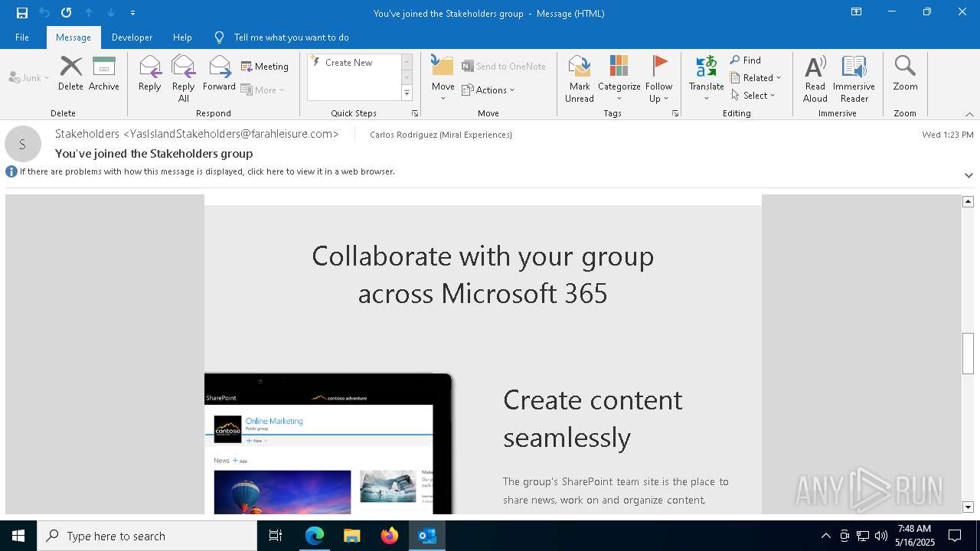980x551 pixels.
Task: Open Microsoft Edge from taskbar
Action: tap(315, 536)
